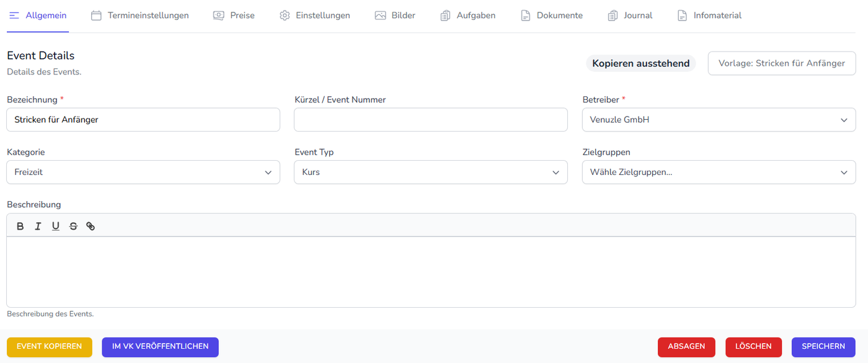
Task: Toggle italic formatting in description toolbar
Action: coord(38,226)
